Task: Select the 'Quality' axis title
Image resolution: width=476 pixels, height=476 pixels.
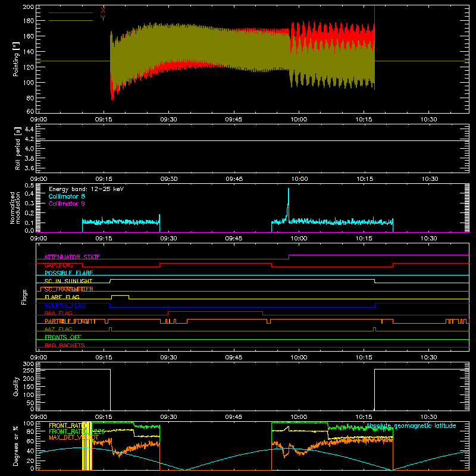Action: point(16,386)
